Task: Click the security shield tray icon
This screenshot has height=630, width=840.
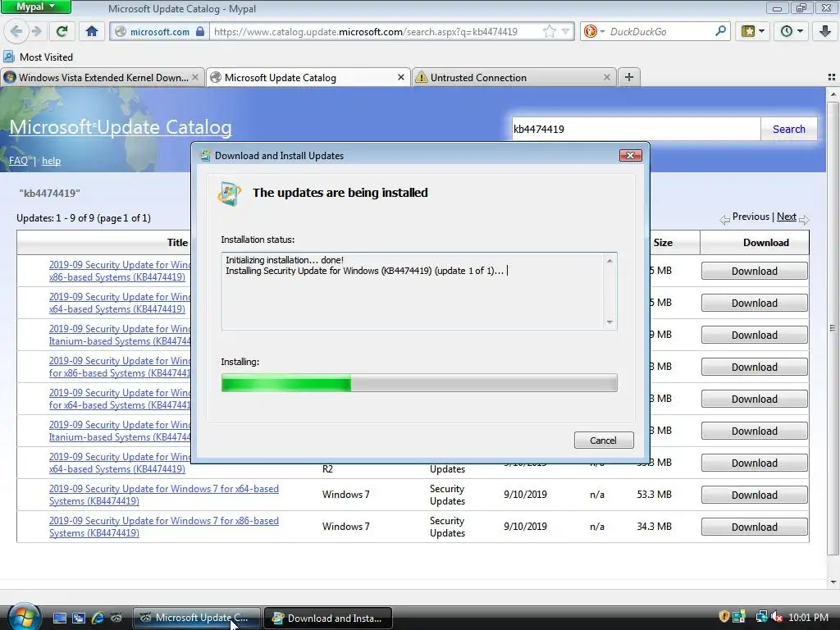Action: (724, 617)
